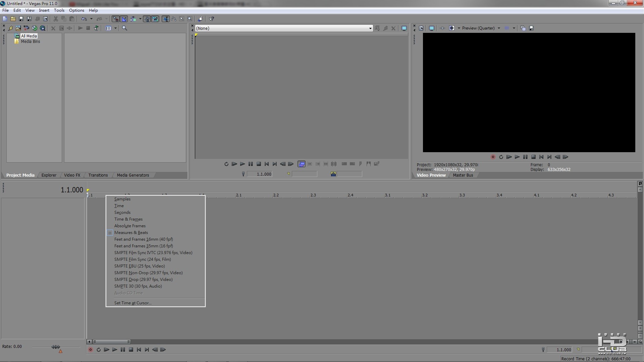Click the playback Rate slider handle
Image resolution: width=644 pixels, height=362 pixels.
(x=56, y=347)
